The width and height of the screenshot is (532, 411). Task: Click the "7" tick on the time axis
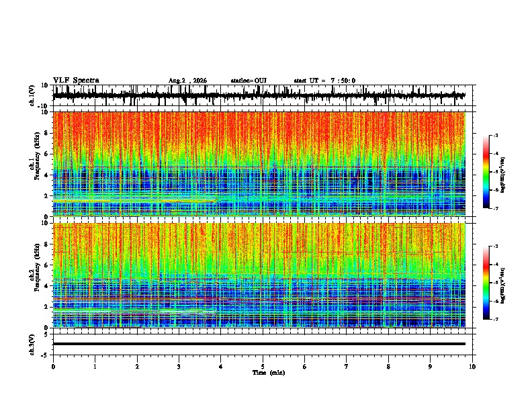click(x=347, y=367)
